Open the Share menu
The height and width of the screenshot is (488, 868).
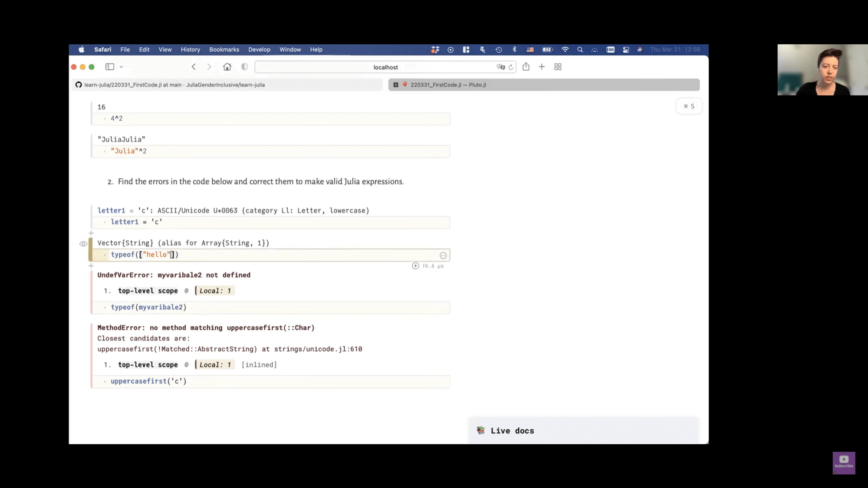coord(526,67)
